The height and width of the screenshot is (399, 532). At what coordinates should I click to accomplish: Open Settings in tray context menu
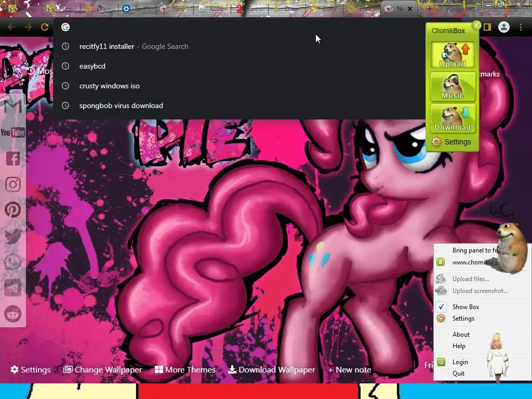(482, 318)
